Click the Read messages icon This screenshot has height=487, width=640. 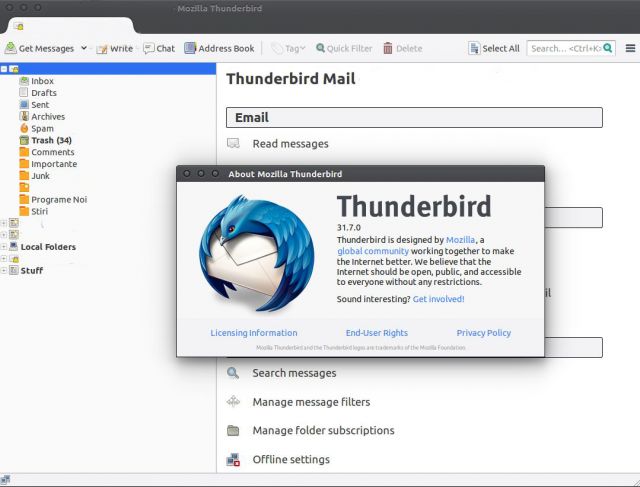tap(233, 143)
